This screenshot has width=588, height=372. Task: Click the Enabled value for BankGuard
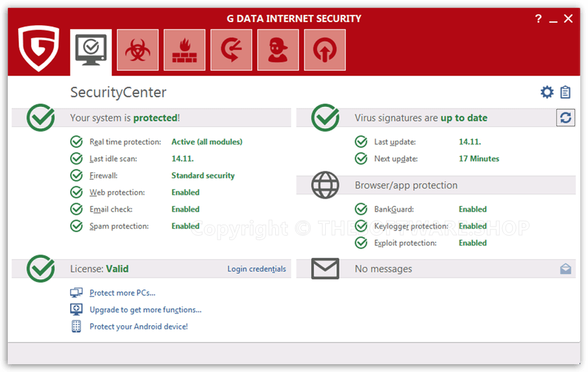point(472,209)
